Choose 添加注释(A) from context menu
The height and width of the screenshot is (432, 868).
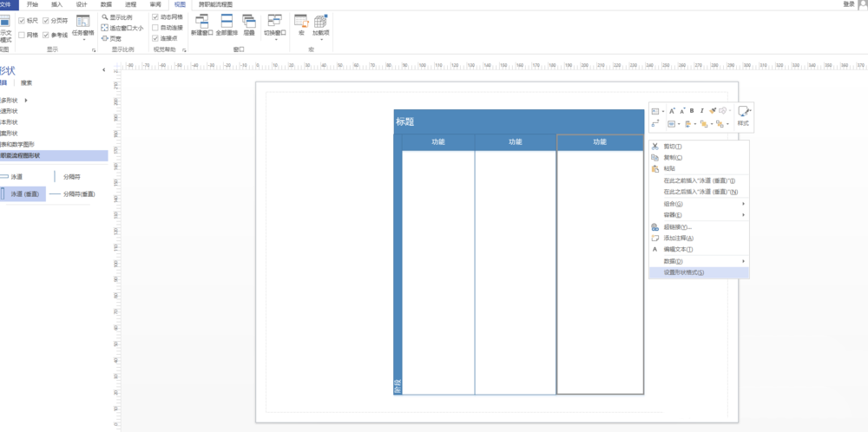click(x=699, y=238)
